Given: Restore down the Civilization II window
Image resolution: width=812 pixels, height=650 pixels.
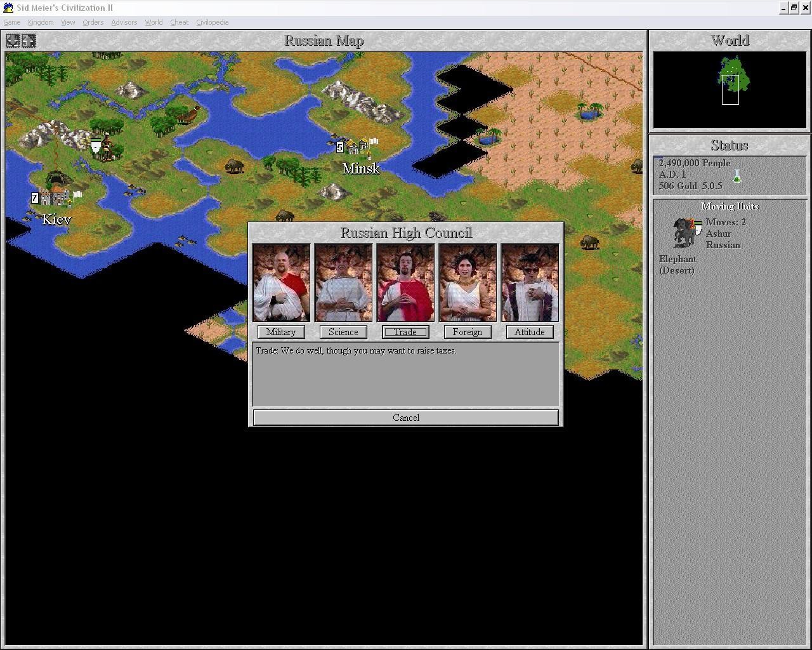Looking at the screenshot, I should [794, 8].
